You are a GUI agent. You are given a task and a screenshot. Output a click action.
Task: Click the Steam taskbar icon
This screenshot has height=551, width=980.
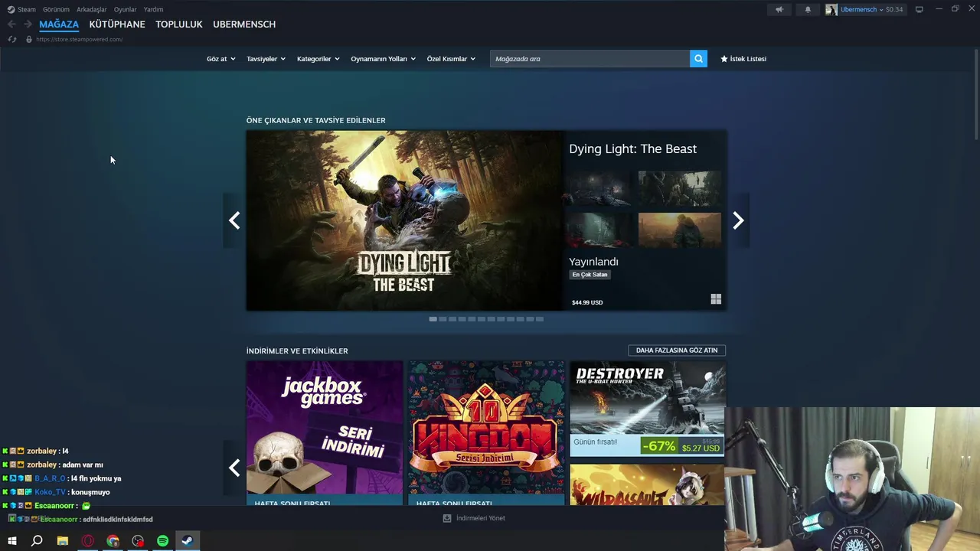(x=188, y=541)
